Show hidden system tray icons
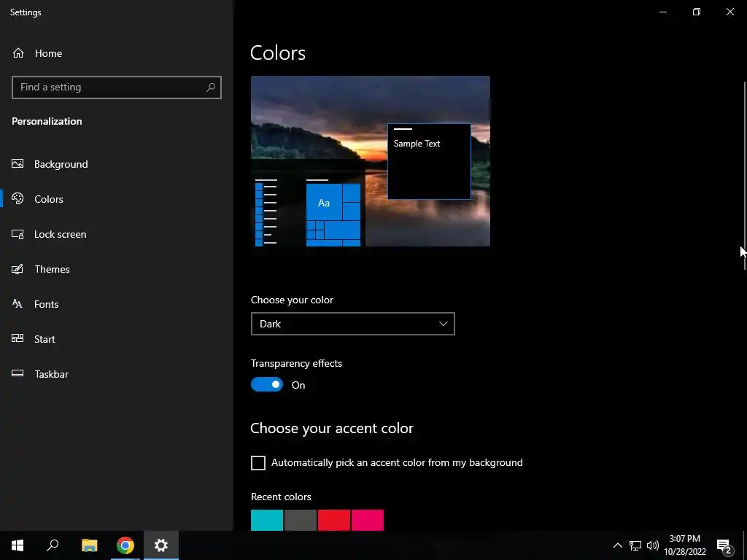Viewport: 747px width, 560px height. point(617,545)
